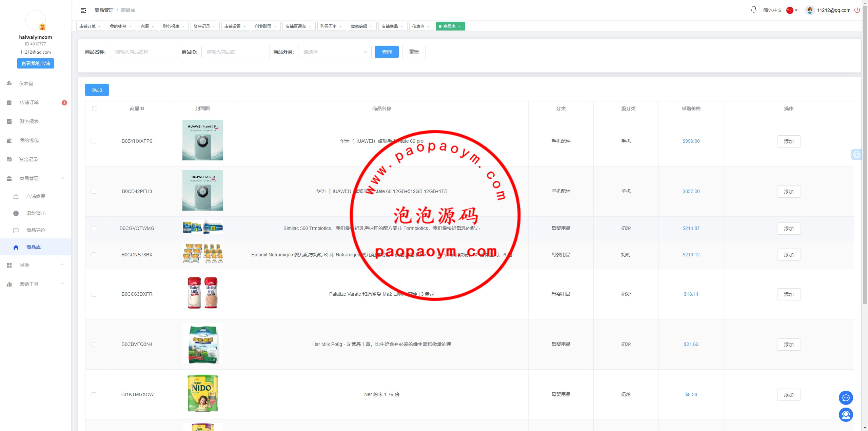Check the B0CC63DXFR row checkbox

(94, 294)
